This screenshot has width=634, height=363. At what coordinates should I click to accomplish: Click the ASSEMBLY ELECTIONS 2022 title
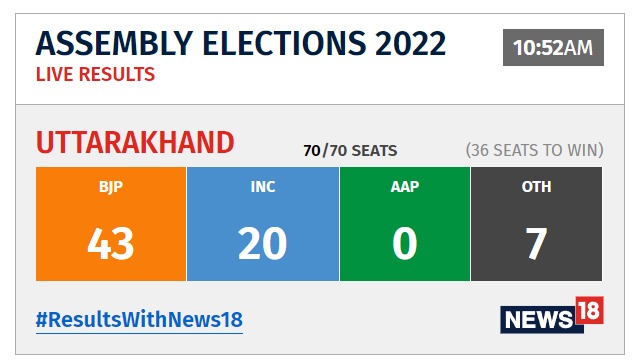point(241,44)
